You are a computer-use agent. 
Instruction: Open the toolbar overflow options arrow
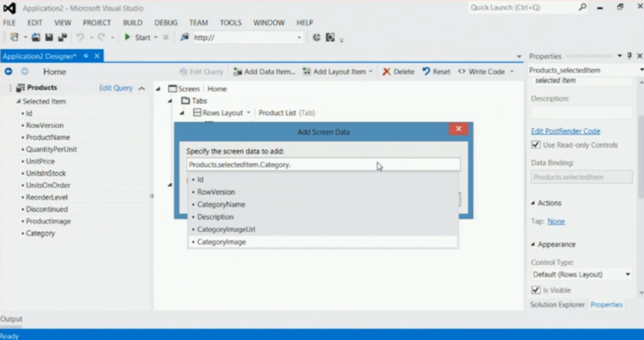tap(342, 40)
